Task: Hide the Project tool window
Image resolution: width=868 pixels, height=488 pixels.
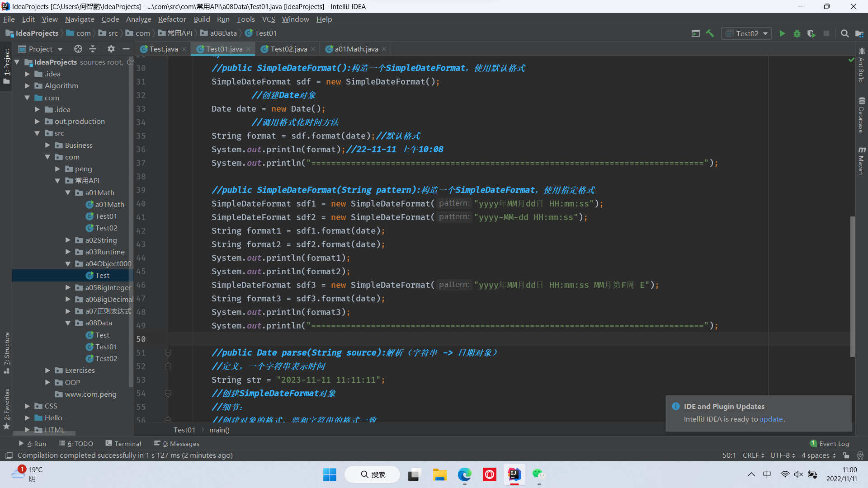Action: pos(126,49)
